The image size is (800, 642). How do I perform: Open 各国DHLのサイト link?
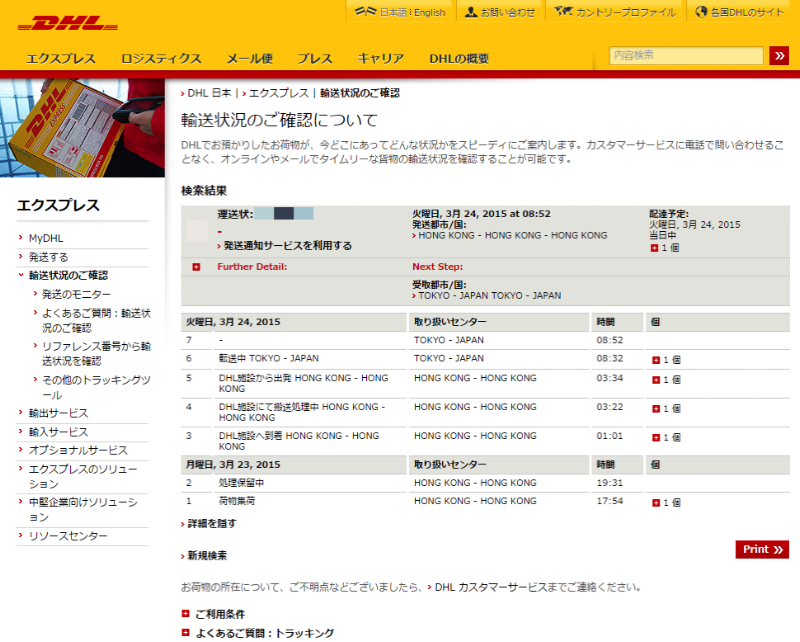tap(747, 12)
